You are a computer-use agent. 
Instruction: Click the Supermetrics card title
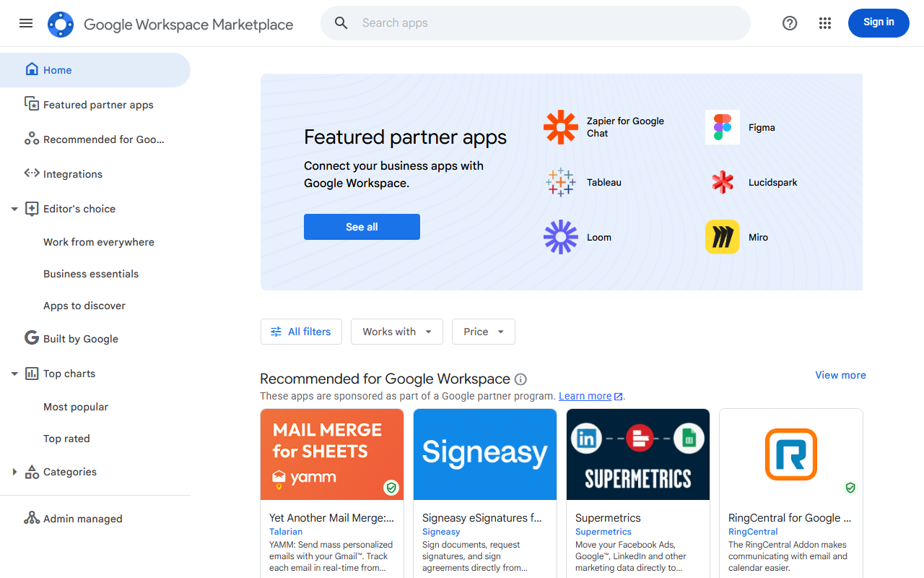click(x=608, y=518)
